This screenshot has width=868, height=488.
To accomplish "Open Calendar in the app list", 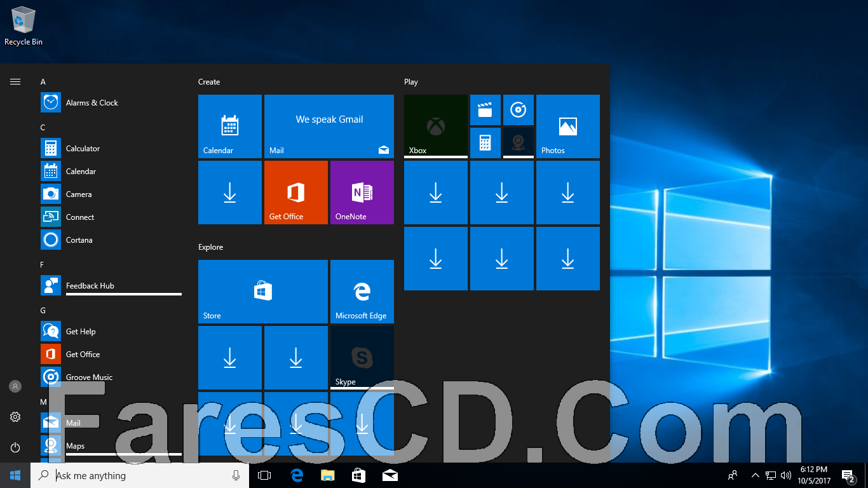I will click(111, 172).
